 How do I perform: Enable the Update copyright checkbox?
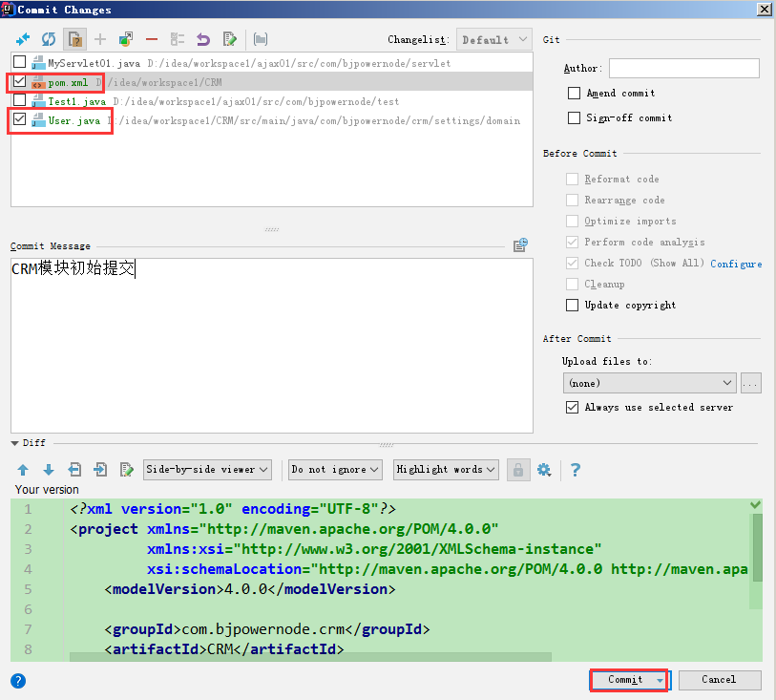(x=572, y=305)
